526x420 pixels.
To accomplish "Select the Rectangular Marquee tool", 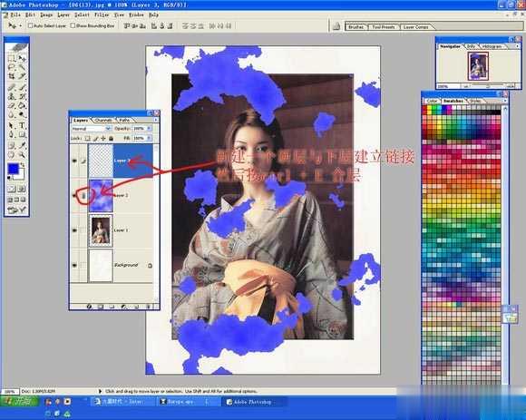I will pos(12,59).
